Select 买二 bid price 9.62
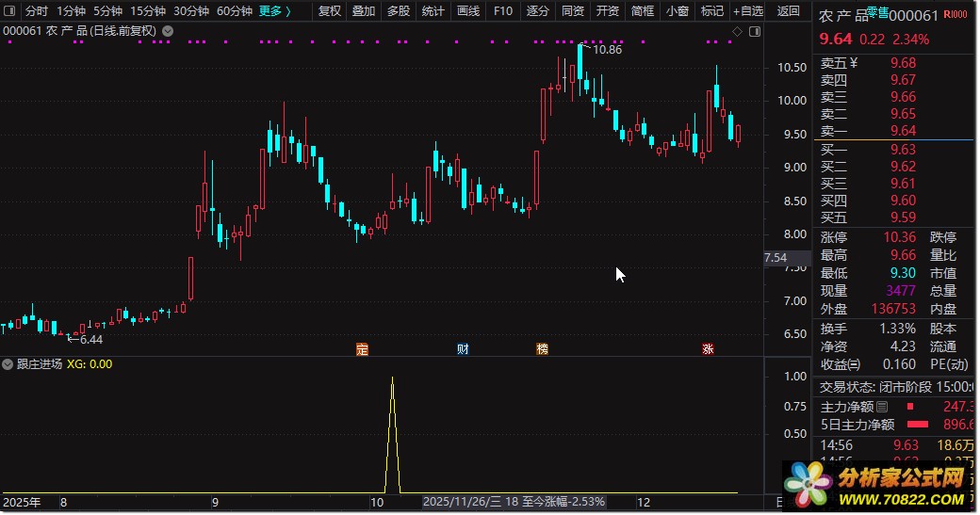 pyautogui.click(x=903, y=167)
